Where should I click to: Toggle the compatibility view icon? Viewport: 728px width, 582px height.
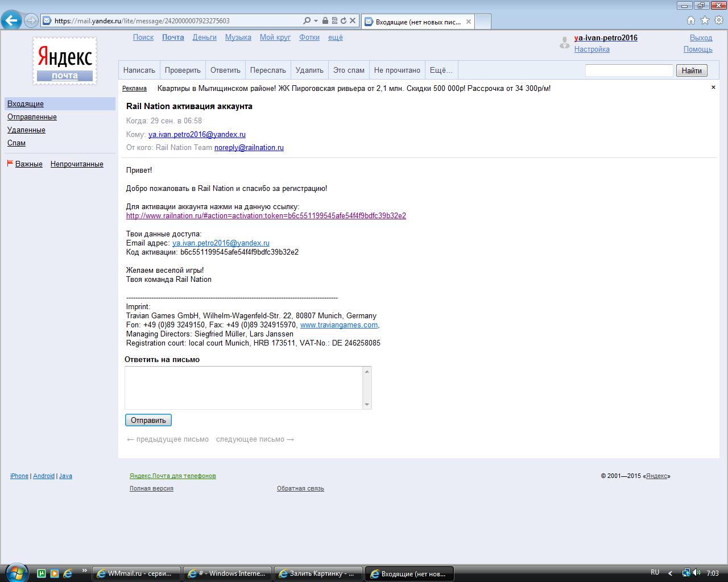334,21
